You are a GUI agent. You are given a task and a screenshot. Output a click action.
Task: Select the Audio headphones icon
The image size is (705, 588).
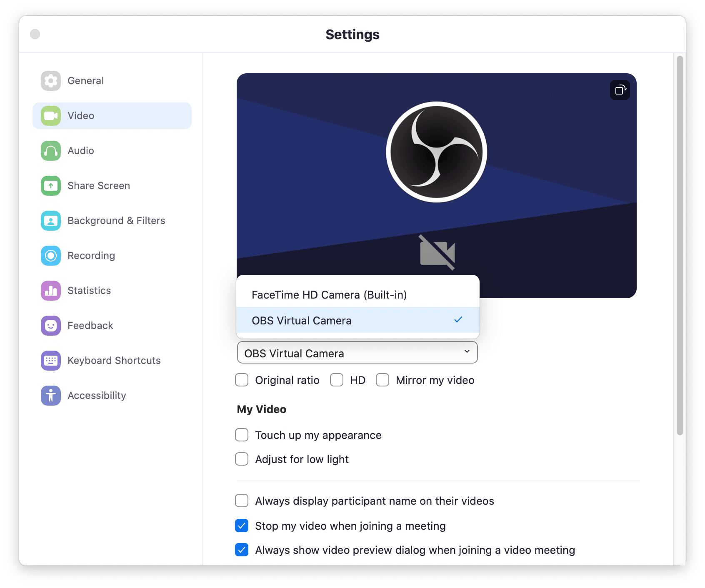coord(51,151)
